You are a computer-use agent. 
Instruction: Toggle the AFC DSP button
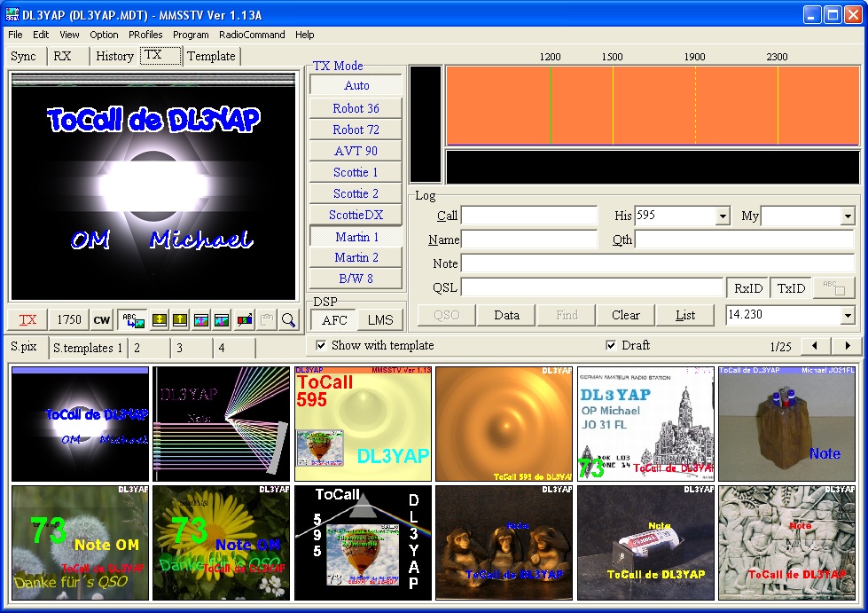pyautogui.click(x=334, y=320)
